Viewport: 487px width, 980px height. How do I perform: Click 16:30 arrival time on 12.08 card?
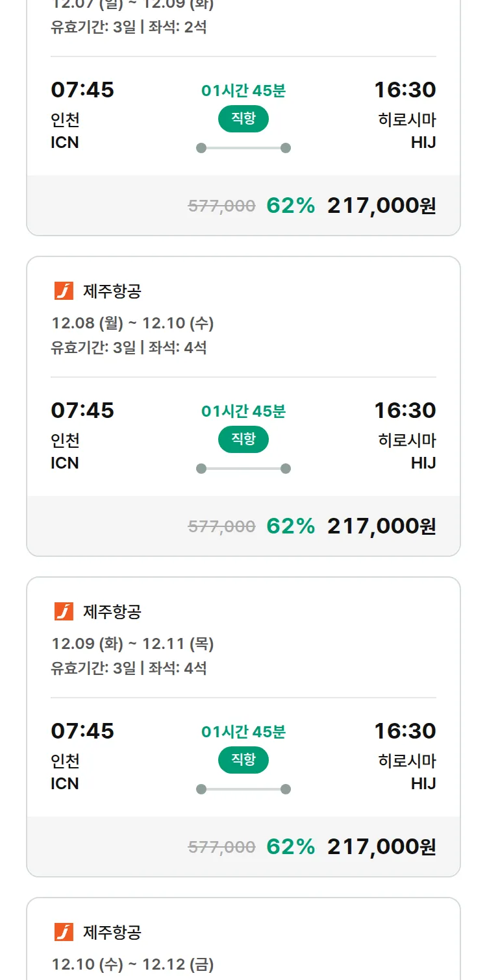(405, 410)
